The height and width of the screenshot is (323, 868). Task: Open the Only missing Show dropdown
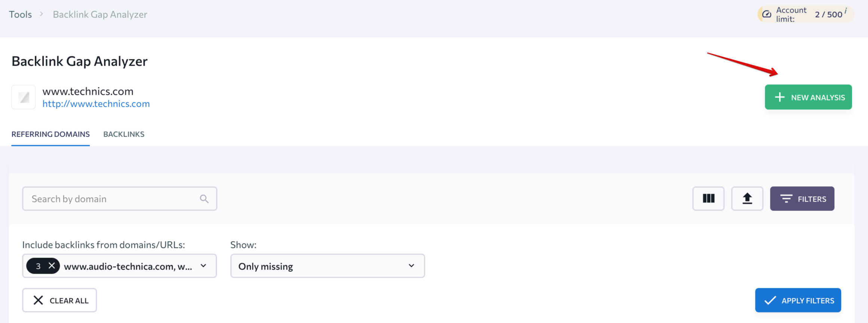pos(327,266)
